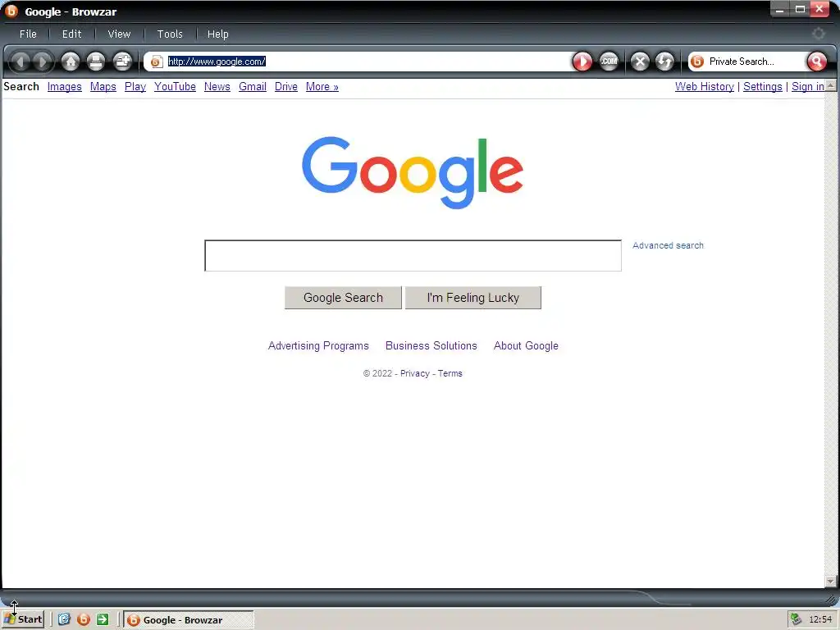Click the window resize grip corner

832,600
